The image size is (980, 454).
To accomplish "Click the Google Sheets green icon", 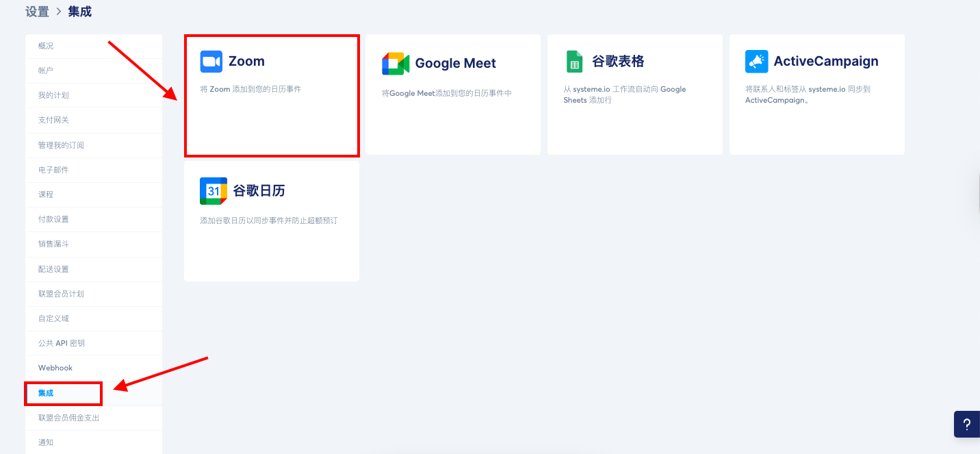I will click(574, 61).
